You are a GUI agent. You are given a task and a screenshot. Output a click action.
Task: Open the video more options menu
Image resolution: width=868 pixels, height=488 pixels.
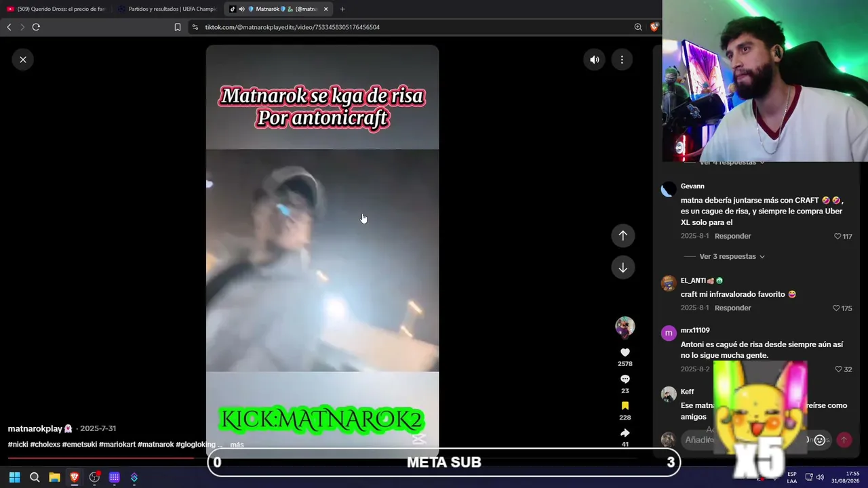622,60
